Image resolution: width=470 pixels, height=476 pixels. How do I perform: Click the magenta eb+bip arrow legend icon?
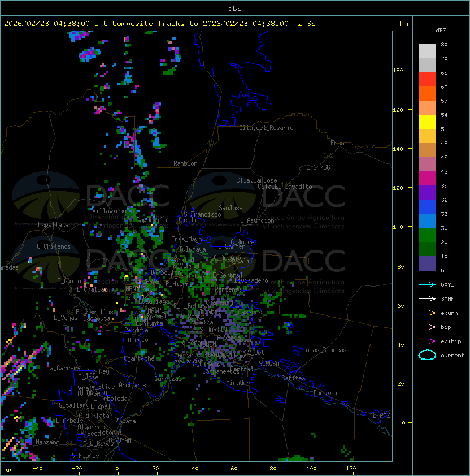coord(427,341)
